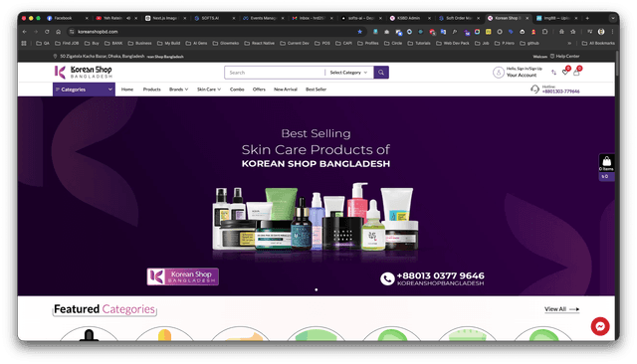Click the hotline number +8801303-779646
The image size is (637, 364).
561,91
